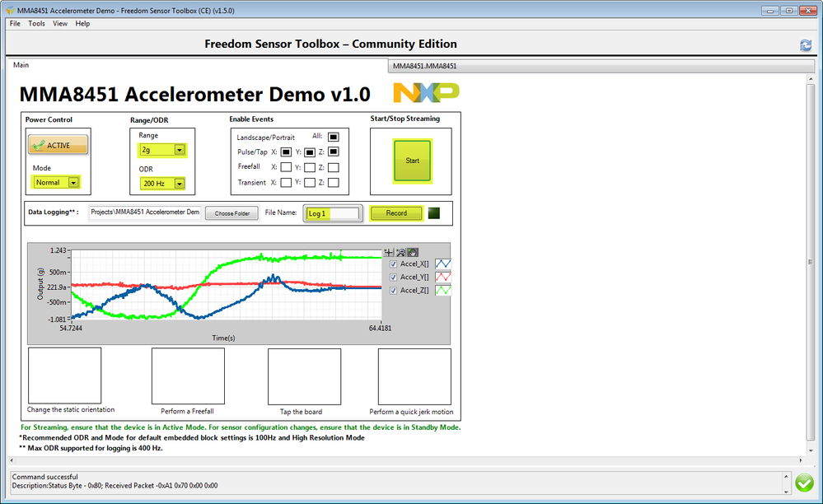Toggle Pulse/Tap Z checkbox
This screenshot has height=504, width=823.
coord(334,152)
